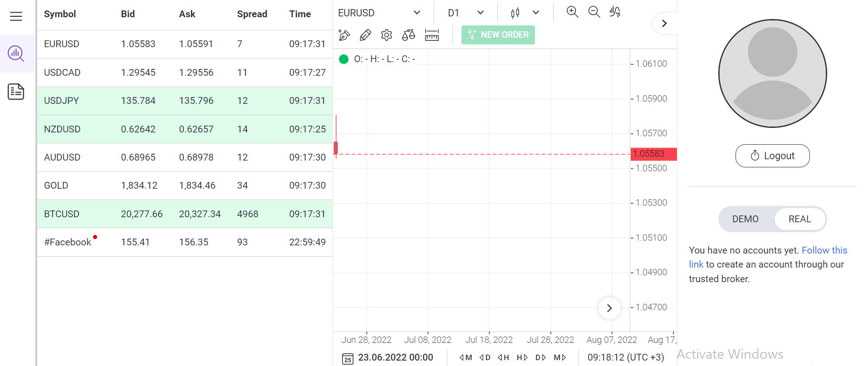The image size is (868, 366).
Task: Click the NEW ORDER button
Action: point(498,35)
